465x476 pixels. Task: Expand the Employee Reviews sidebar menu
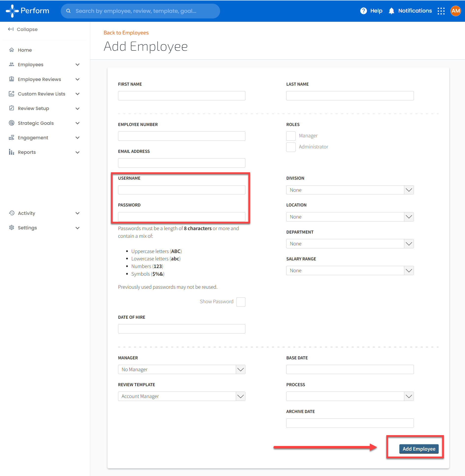(77, 79)
